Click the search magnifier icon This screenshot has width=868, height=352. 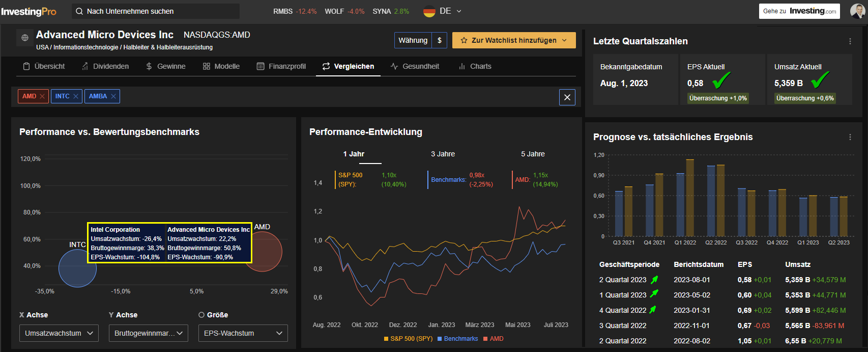point(79,11)
